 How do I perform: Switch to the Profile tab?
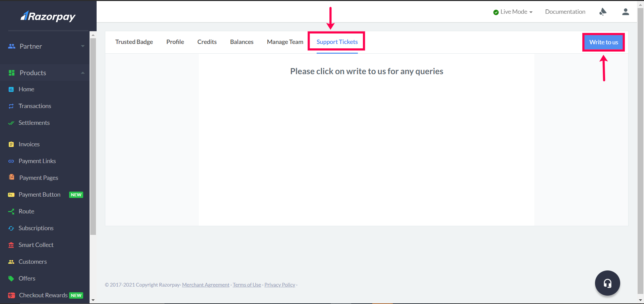pos(175,42)
